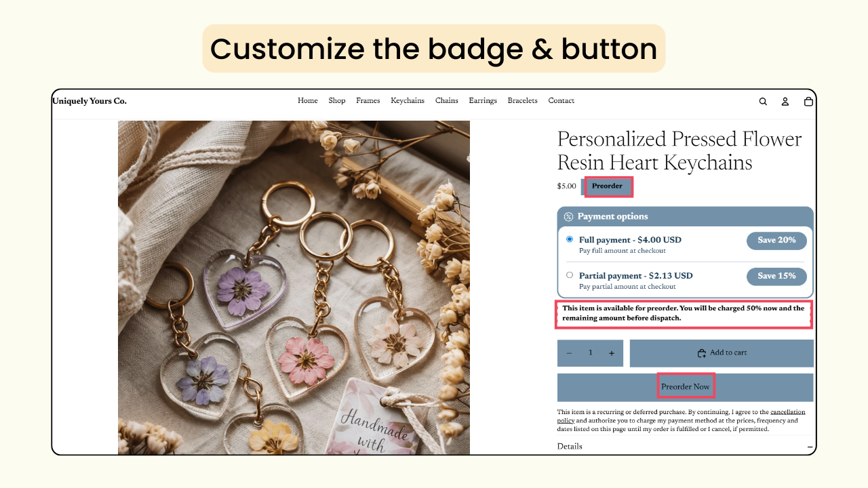Open the search icon in the header
Viewport: 868px width, 488px height.
coord(763,100)
